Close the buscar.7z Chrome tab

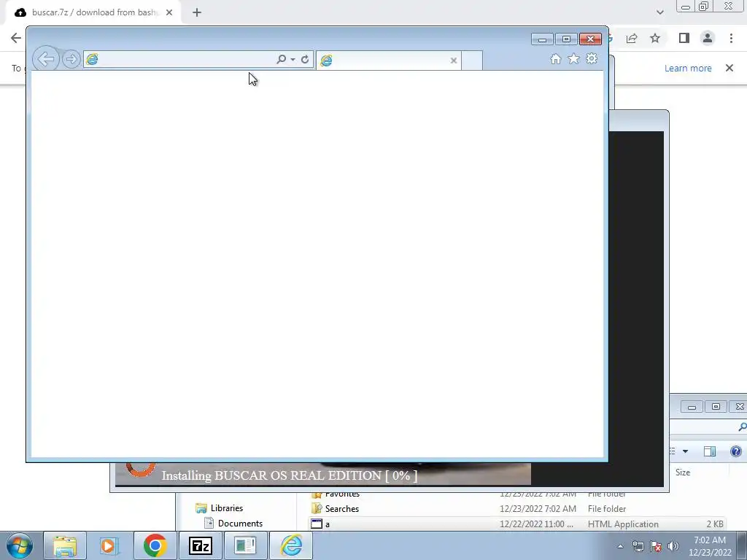169,12
